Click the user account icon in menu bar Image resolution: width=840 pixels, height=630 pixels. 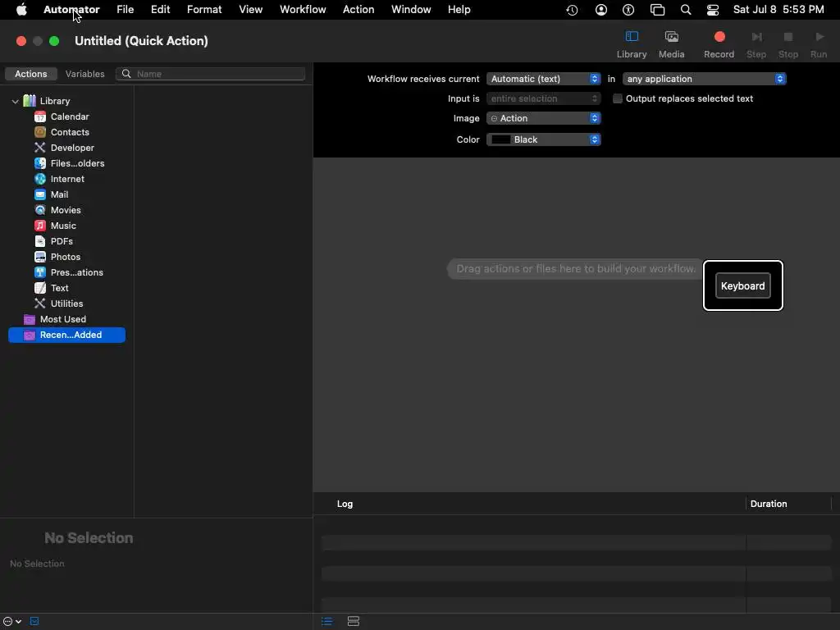pos(601,10)
